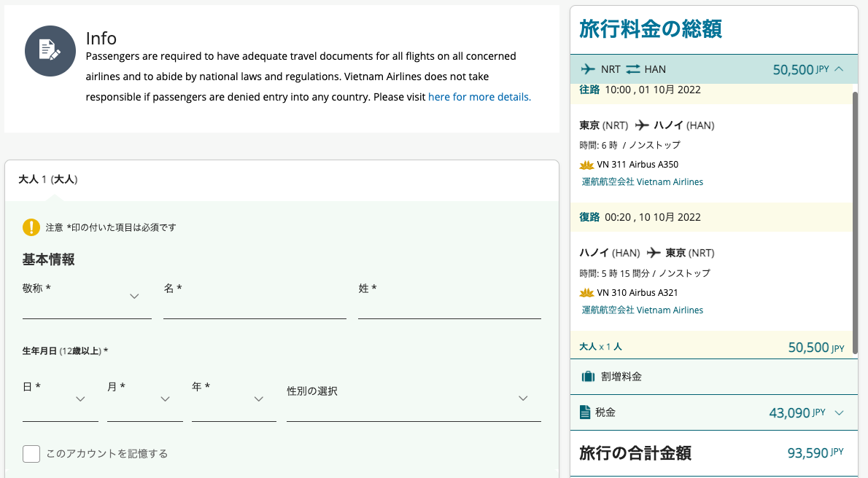Open the 敬称 title dropdown
This screenshot has height=478, width=868.
click(87, 299)
